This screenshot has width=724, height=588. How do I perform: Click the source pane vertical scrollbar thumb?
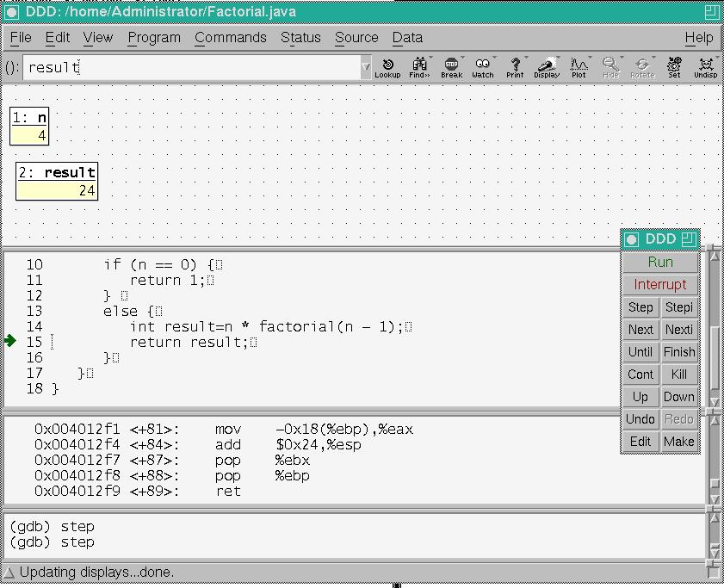[715, 358]
